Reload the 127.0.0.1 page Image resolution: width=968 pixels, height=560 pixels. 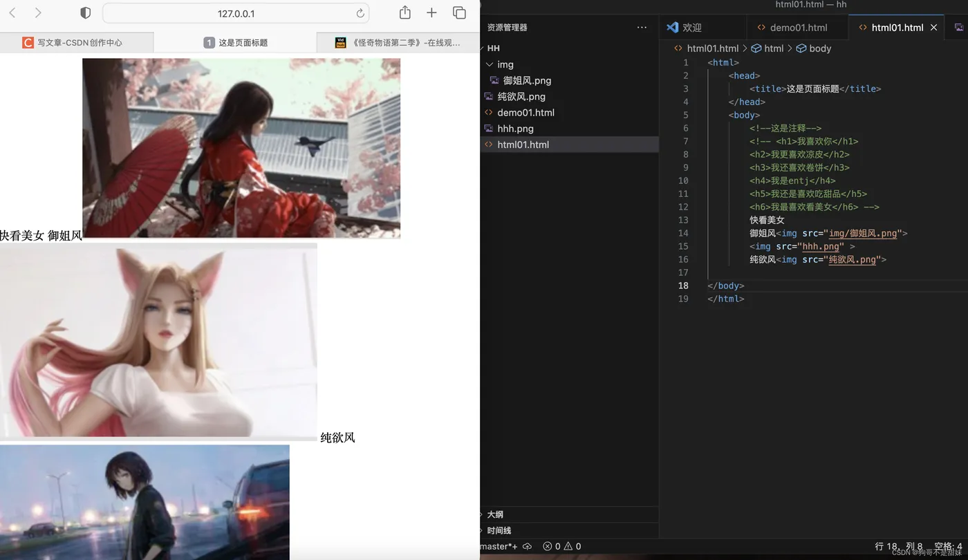(x=360, y=13)
